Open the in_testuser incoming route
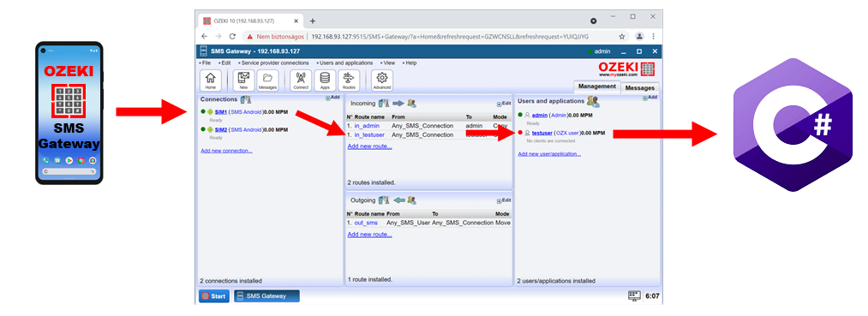Screen dimensions: 868x316 point(369,134)
